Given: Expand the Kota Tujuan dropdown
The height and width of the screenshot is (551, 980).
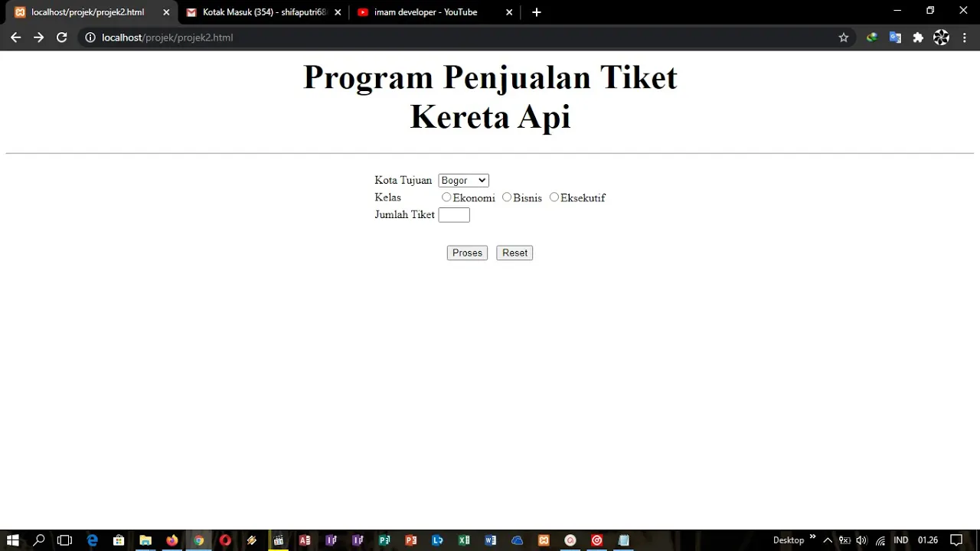Looking at the screenshot, I should coord(463,181).
